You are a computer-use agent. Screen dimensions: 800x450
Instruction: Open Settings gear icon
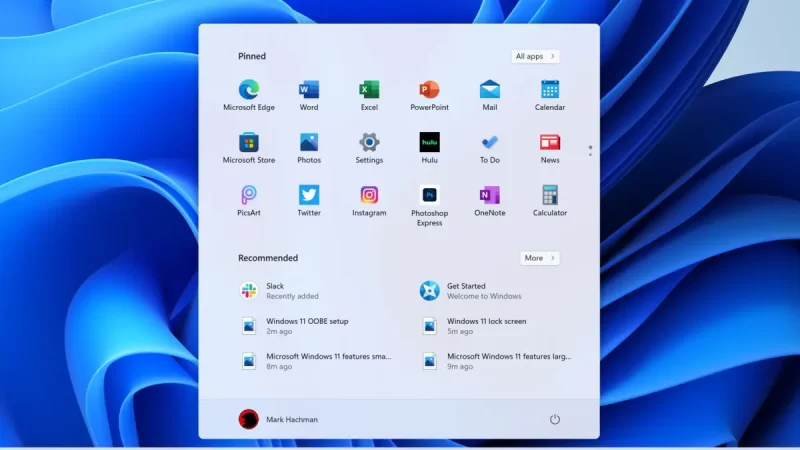pyautogui.click(x=369, y=142)
